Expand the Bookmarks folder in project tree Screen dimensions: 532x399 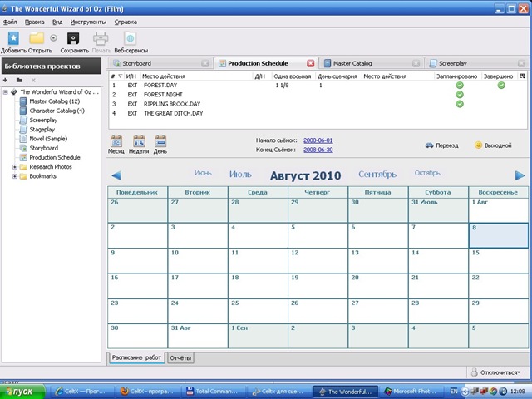tap(14, 176)
